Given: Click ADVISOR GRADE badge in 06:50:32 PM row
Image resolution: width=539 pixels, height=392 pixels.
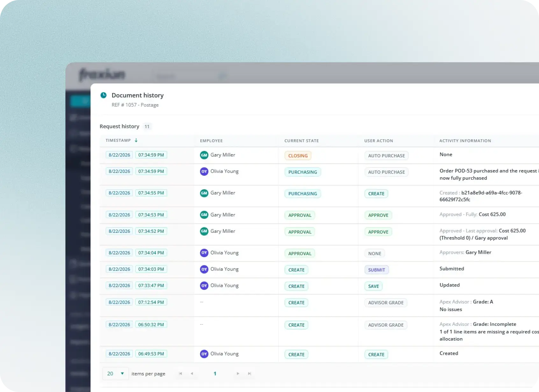Looking at the screenshot, I should (386, 325).
